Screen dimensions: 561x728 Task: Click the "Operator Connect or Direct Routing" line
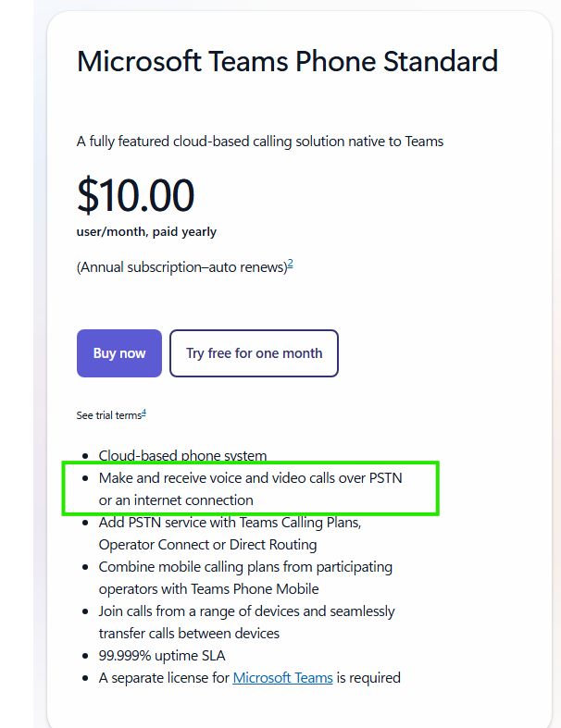point(207,545)
